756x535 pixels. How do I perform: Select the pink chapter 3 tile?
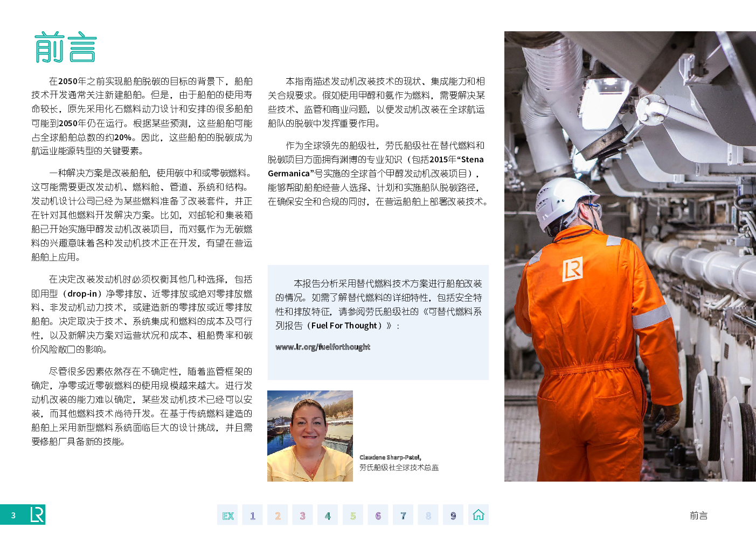pyautogui.click(x=302, y=515)
